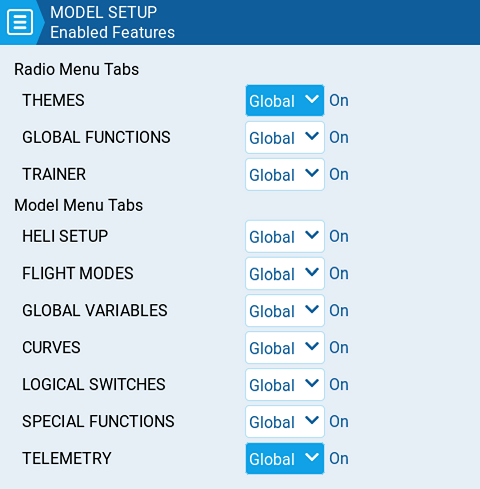The height and width of the screenshot is (489, 480).
Task: Expand the TELEMETRY Global dropdown
Action: [x=285, y=458]
